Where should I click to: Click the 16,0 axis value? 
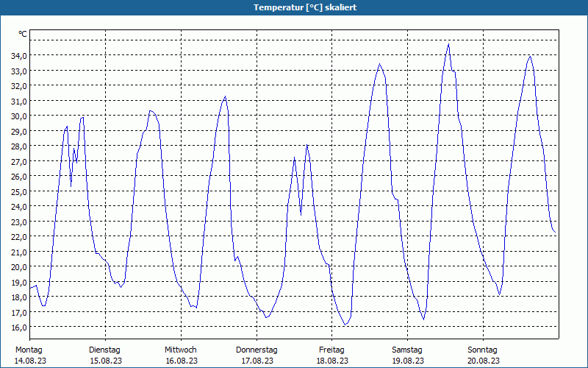[x=19, y=327]
